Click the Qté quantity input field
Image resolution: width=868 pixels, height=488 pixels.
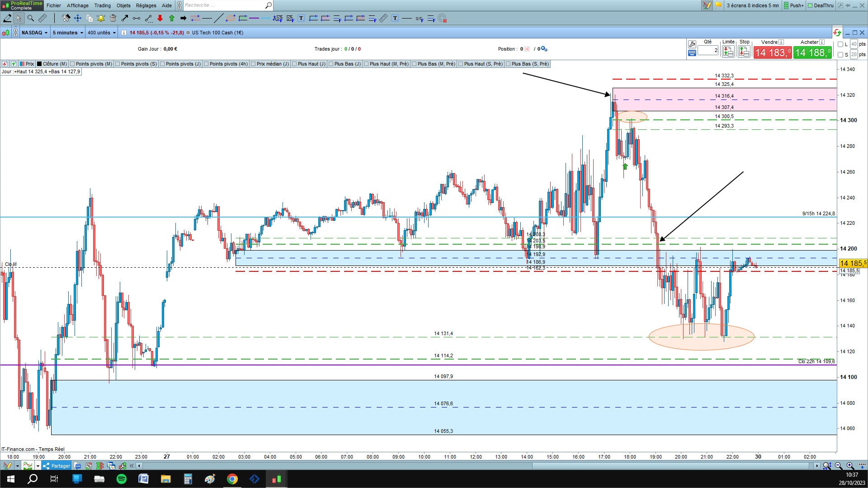point(708,50)
